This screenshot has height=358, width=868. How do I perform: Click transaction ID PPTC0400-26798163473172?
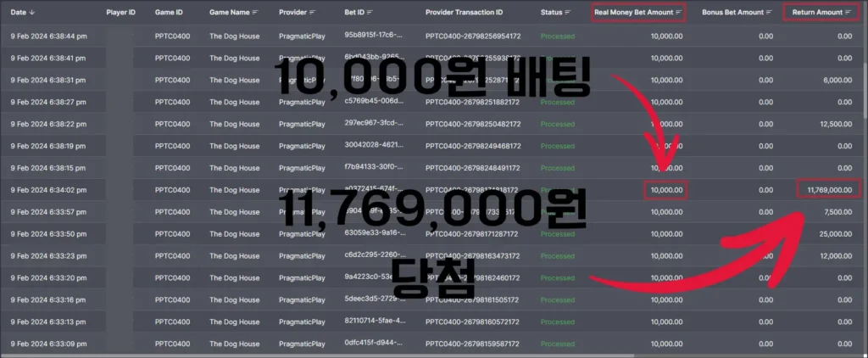tap(472, 256)
